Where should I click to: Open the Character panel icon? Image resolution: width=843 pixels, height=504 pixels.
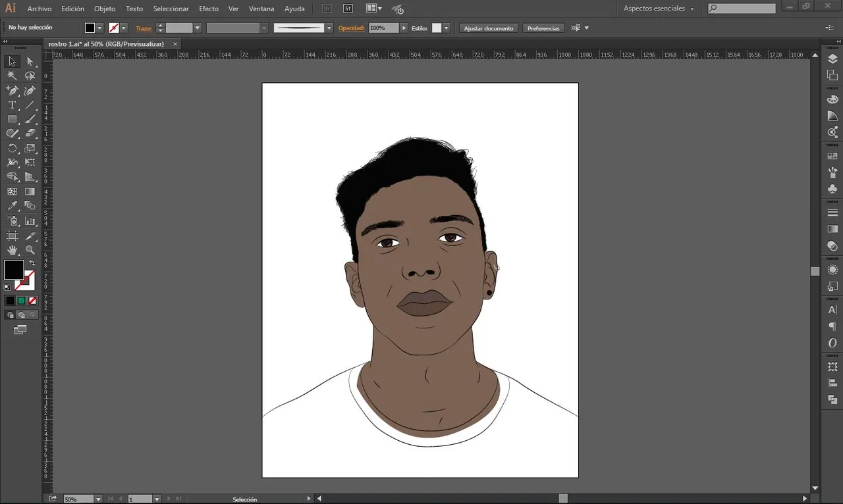(832, 310)
